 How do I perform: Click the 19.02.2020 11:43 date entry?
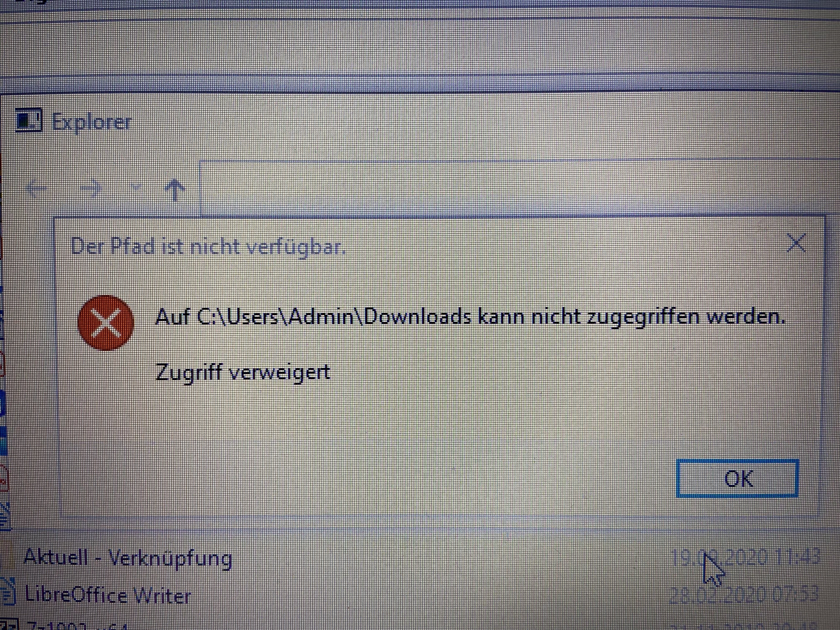745,557
